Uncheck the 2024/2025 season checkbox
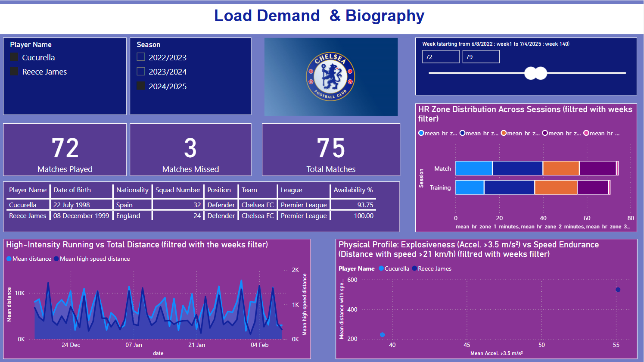Viewport: 644px width, 362px height. (x=141, y=86)
